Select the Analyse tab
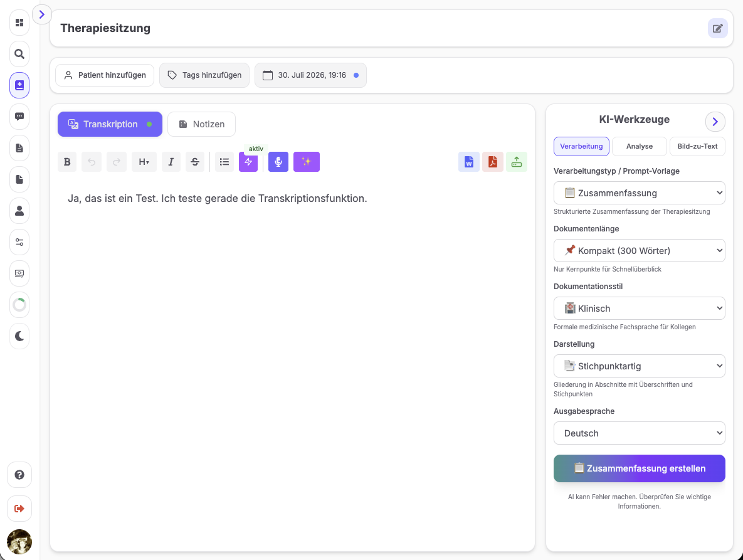The width and height of the screenshot is (743, 560). click(639, 146)
